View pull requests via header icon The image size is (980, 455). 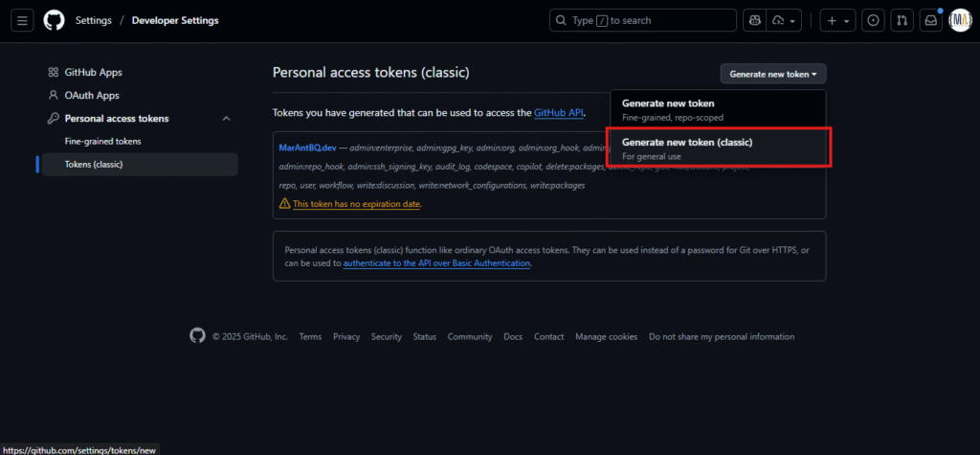coord(902,21)
